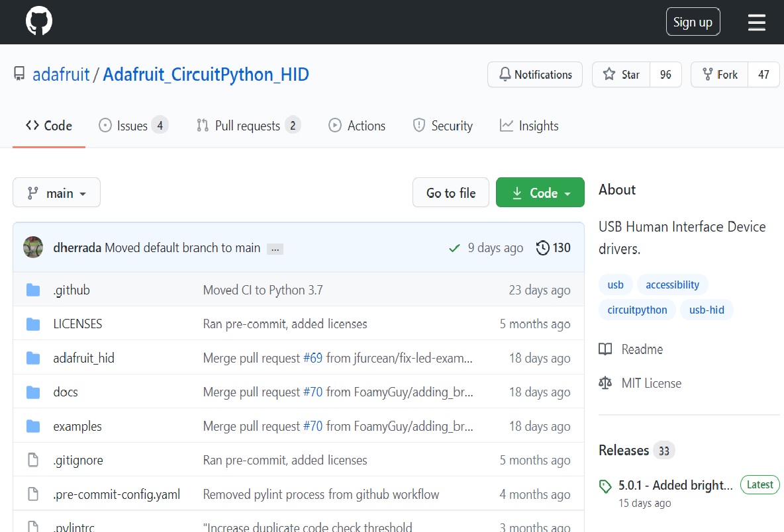This screenshot has height=532, width=784.
Task: Click the LICENSES folder icon
Action: [x=33, y=324]
